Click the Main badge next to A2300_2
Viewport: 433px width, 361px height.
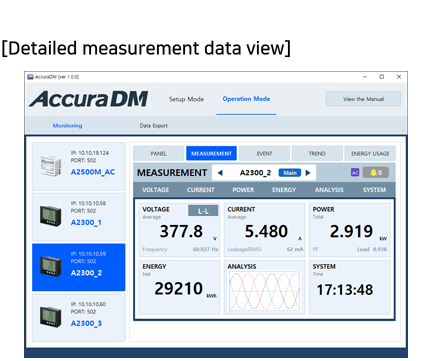point(290,173)
